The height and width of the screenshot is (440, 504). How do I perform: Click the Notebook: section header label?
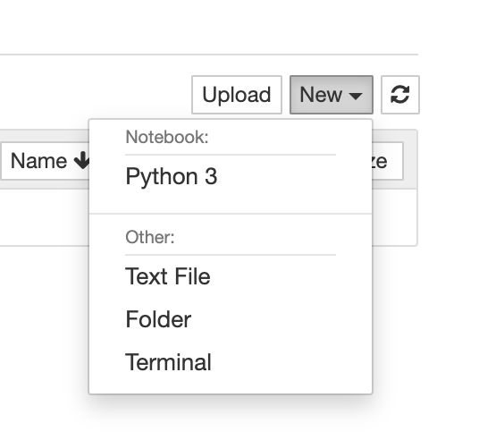tap(167, 138)
